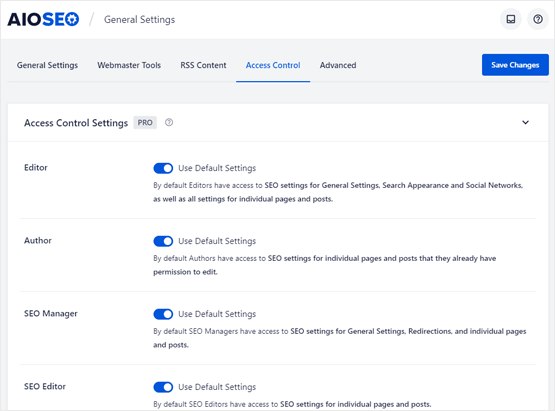The height and width of the screenshot is (411, 555).
Task: Click the Save Changes button
Action: [515, 65]
